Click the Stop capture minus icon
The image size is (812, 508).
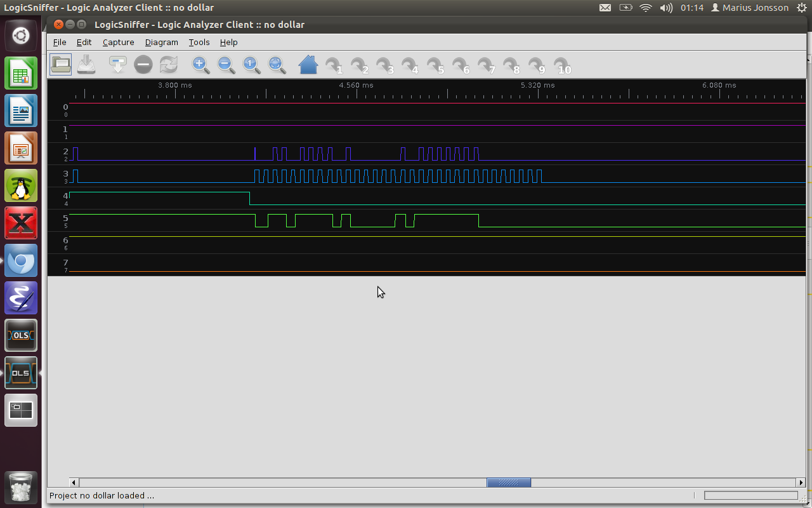[x=143, y=64]
